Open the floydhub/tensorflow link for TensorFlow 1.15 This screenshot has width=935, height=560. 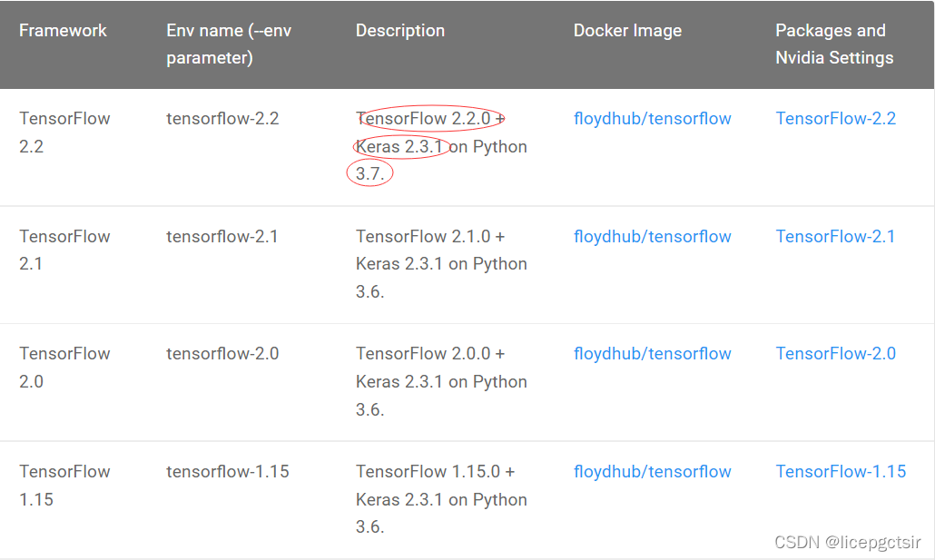[652, 471]
